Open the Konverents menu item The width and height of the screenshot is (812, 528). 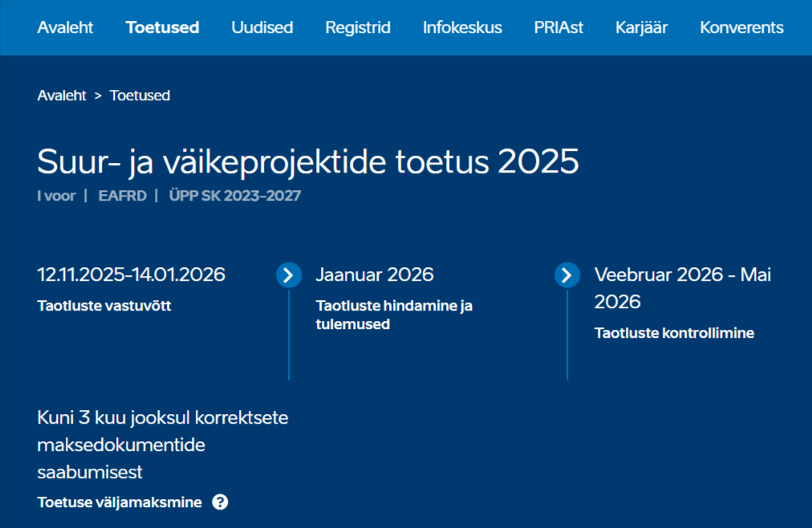[741, 27]
